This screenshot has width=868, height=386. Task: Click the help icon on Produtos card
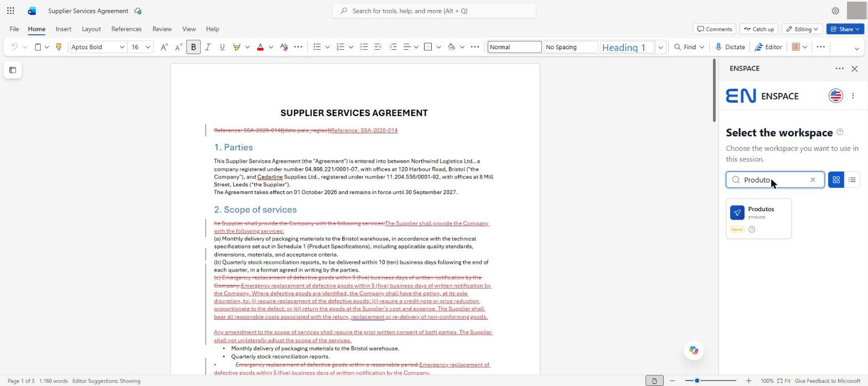coord(752,229)
